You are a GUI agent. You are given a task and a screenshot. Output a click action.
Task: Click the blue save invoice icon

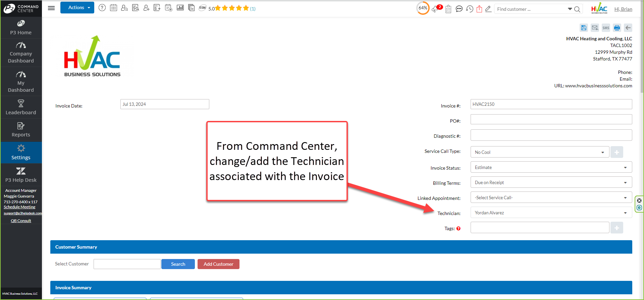pos(584,28)
